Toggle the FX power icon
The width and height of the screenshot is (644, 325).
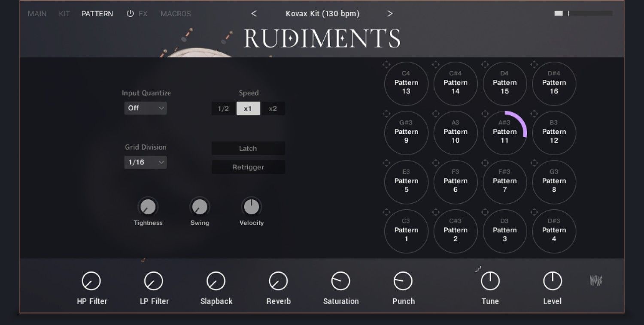[131, 13]
